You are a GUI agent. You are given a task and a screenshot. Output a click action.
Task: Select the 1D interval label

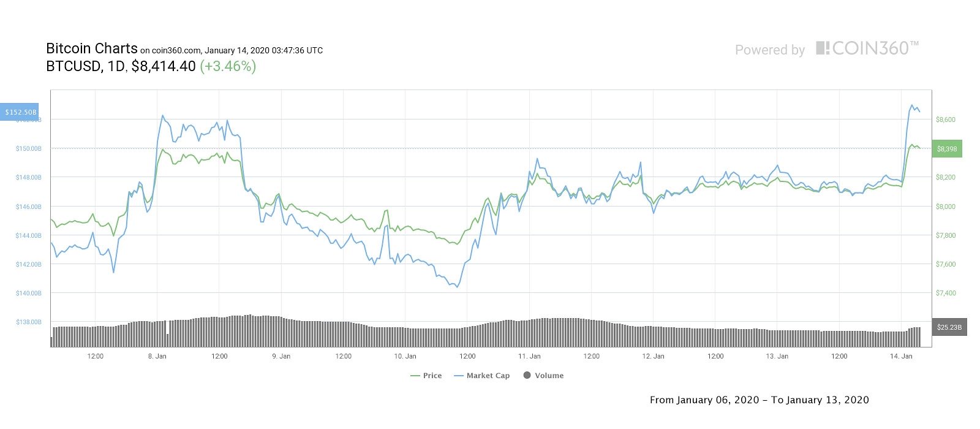pos(116,66)
